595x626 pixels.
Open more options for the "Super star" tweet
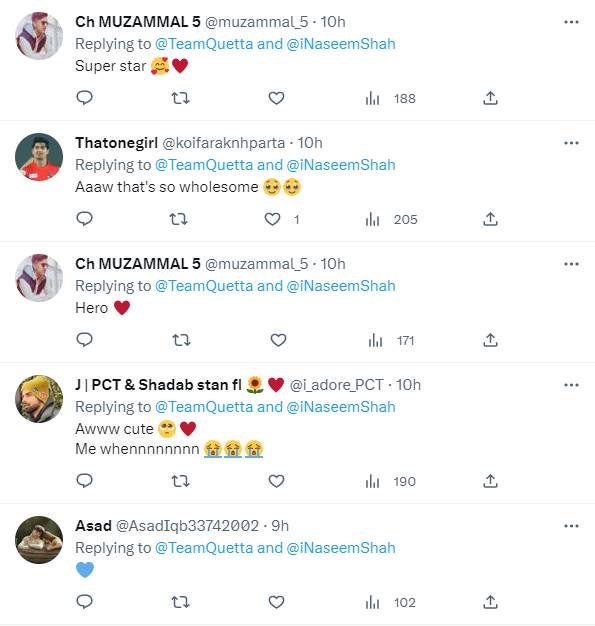[571, 22]
